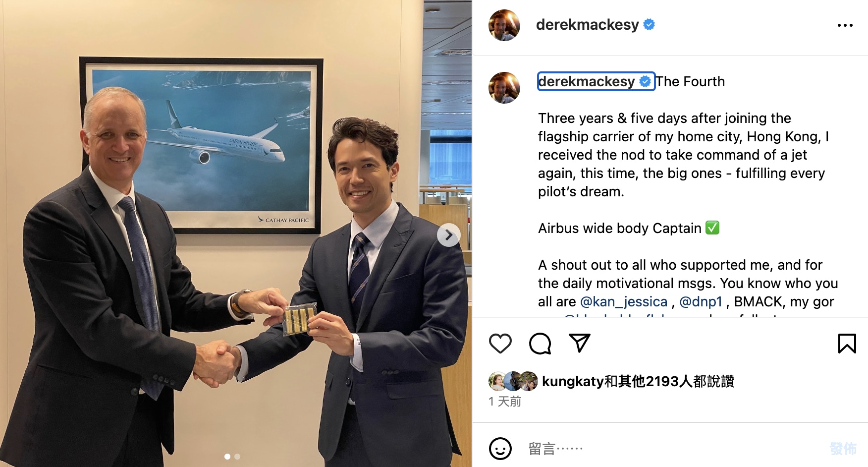Select the first carousel dot indicator
The width and height of the screenshot is (868, 467).
[227, 457]
